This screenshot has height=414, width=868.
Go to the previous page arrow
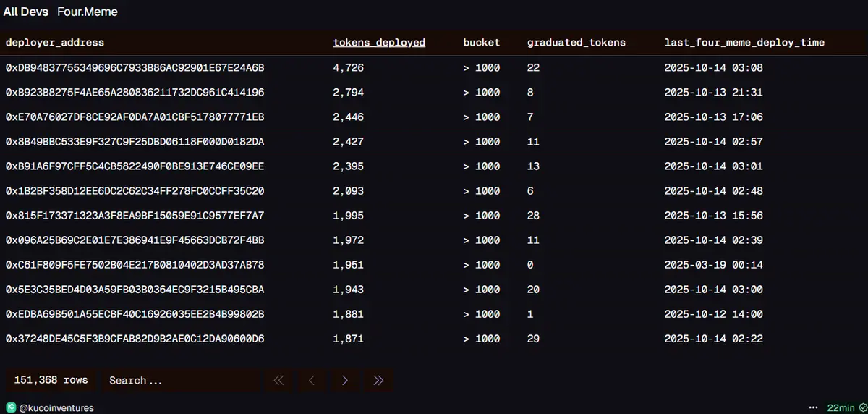click(x=312, y=380)
